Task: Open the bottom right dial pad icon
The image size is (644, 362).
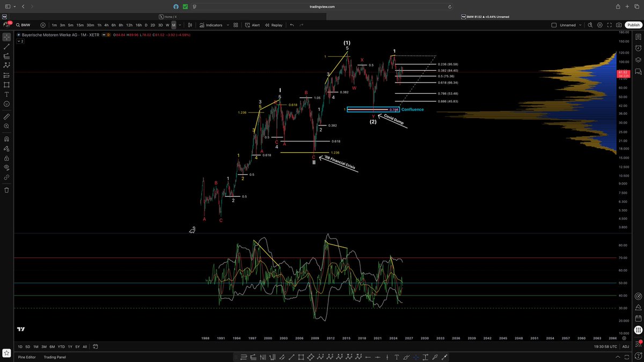Action: click(638, 329)
